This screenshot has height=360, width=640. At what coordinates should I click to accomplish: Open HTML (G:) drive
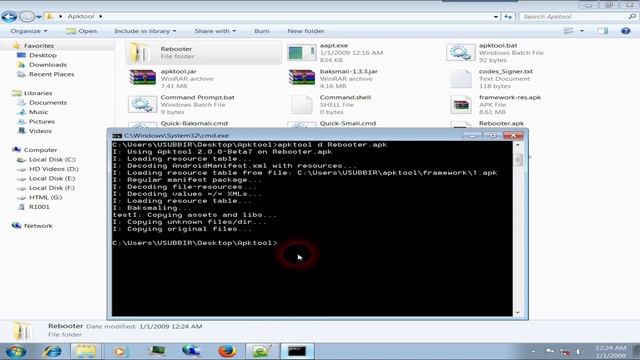pyautogui.click(x=45, y=197)
